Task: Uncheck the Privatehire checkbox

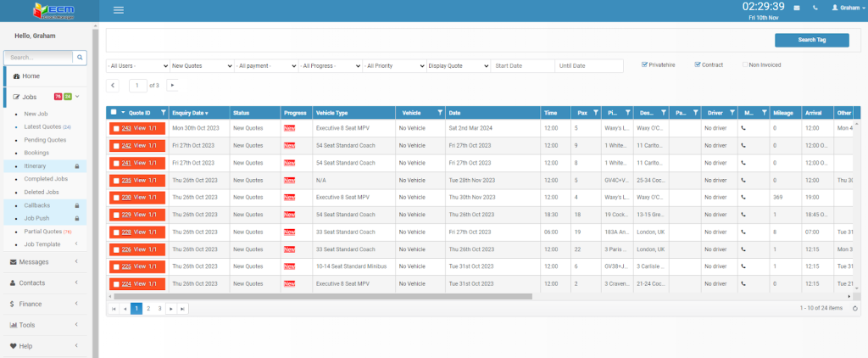Action: pyautogui.click(x=645, y=64)
